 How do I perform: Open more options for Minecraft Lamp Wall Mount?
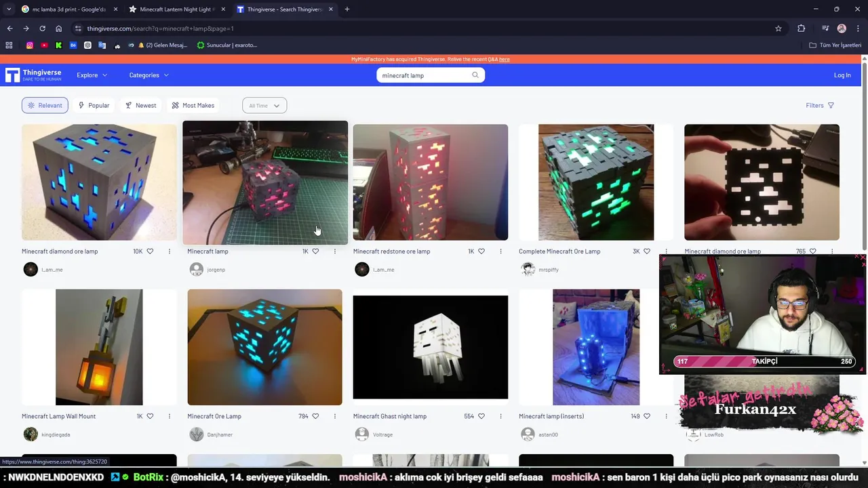(170, 416)
